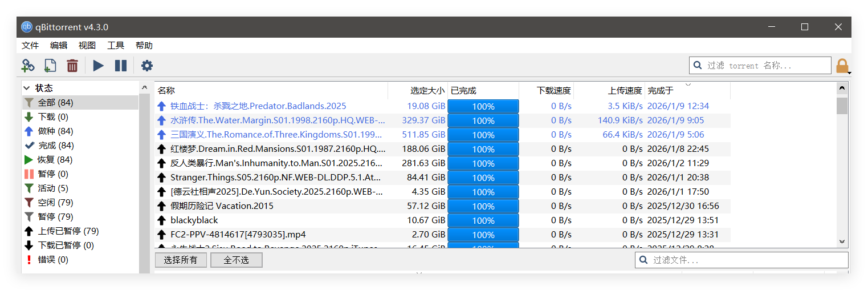Select the 暂停 (79) status filter

80,217
